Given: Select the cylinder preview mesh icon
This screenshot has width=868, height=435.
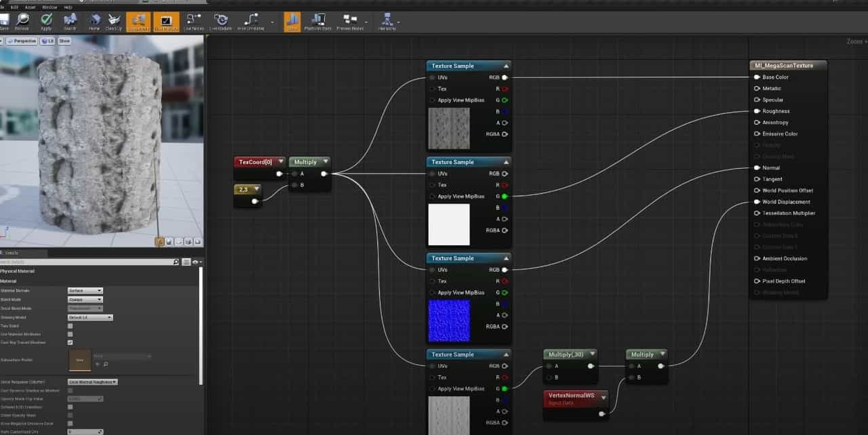Looking at the screenshot, I should (160, 241).
